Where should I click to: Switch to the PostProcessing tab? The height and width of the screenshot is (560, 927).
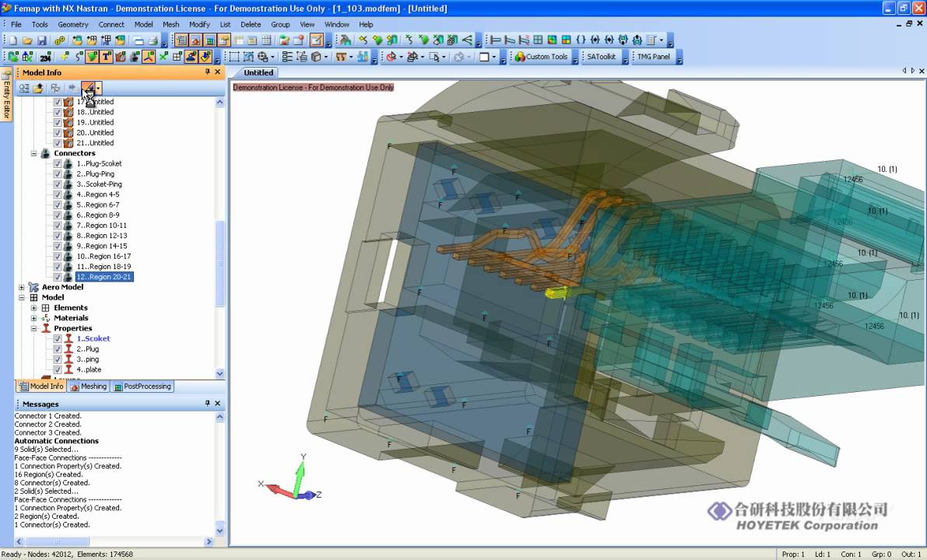142,387
